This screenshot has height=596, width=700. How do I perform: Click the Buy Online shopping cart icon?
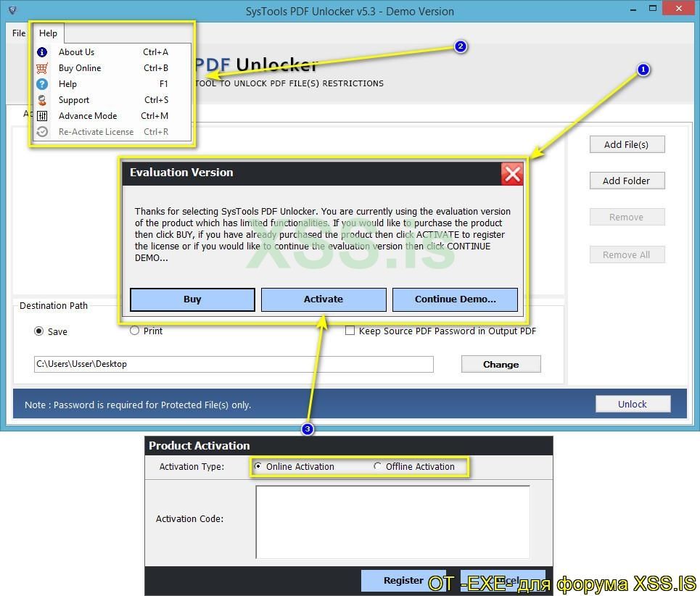pyautogui.click(x=42, y=68)
